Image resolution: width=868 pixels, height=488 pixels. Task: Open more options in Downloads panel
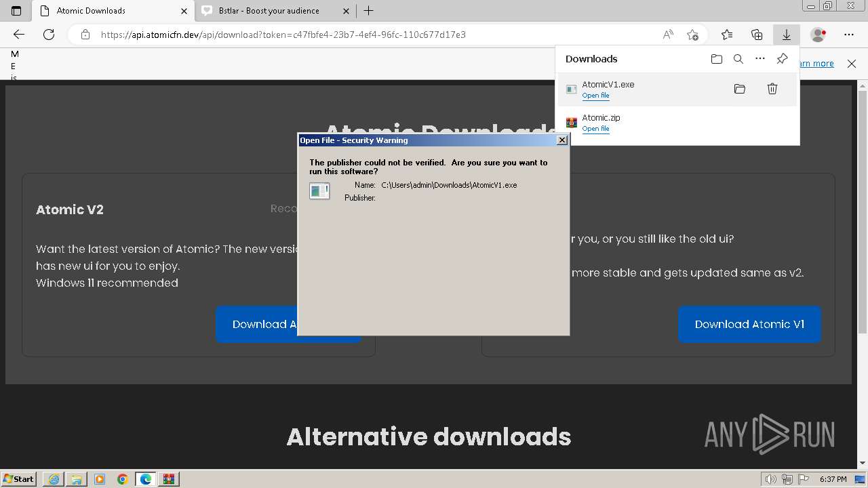[x=760, y=59]
